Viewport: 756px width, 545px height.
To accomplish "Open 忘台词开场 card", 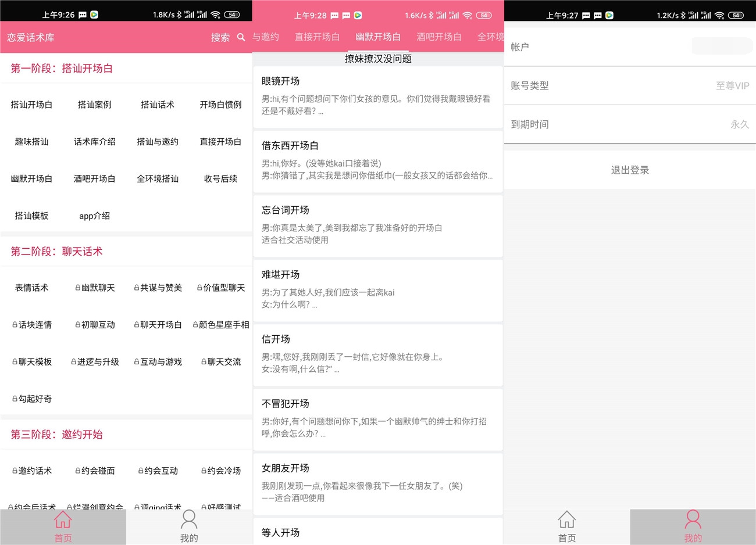I will [x=378, y=226].
